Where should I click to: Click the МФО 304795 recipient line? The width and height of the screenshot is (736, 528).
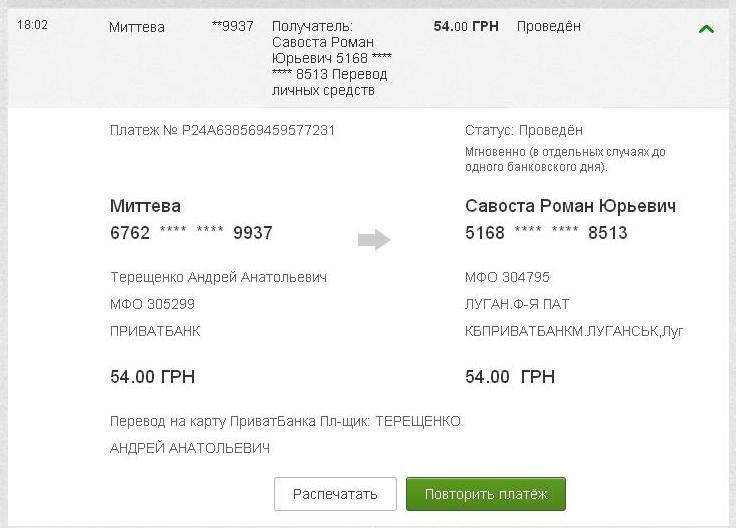click(507, 277)
